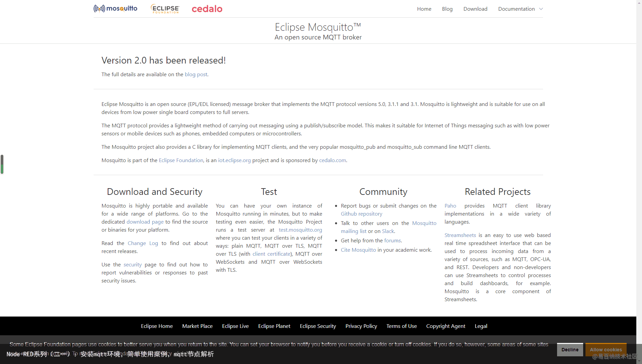
Task: Open the Github repository link
Action: (x=361, y=214)
